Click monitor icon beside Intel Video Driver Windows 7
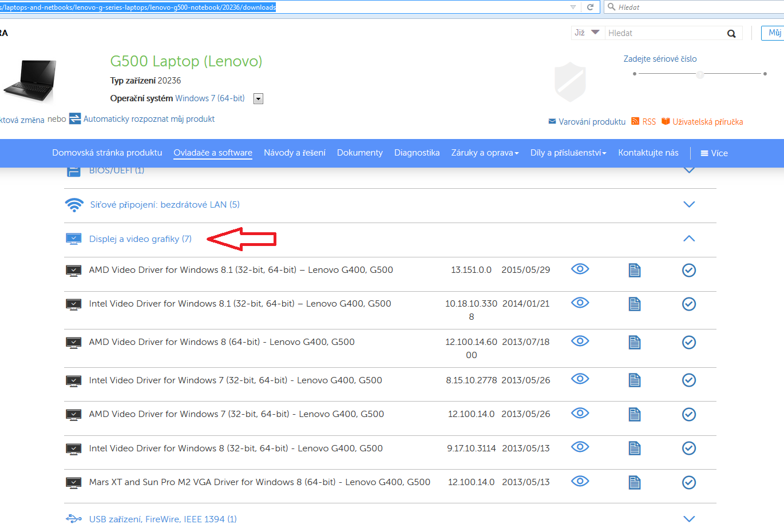Screen dimensions: 784x532 click(73, 380)
